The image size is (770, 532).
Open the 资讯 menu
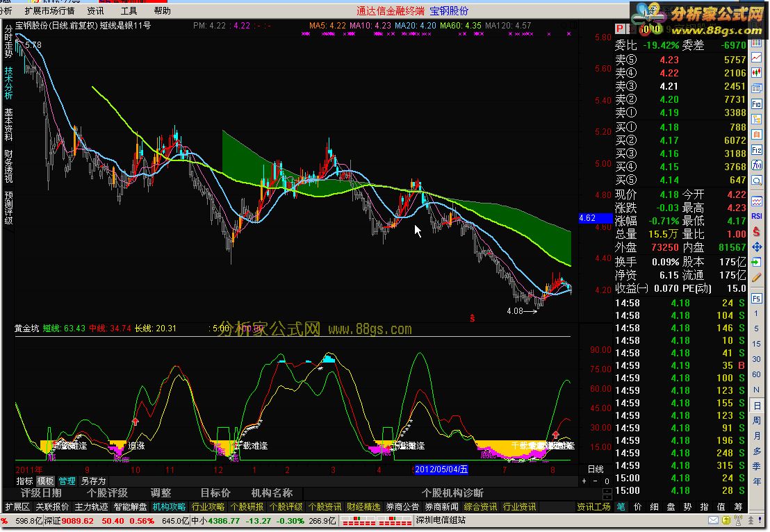[x=95, y=11]
